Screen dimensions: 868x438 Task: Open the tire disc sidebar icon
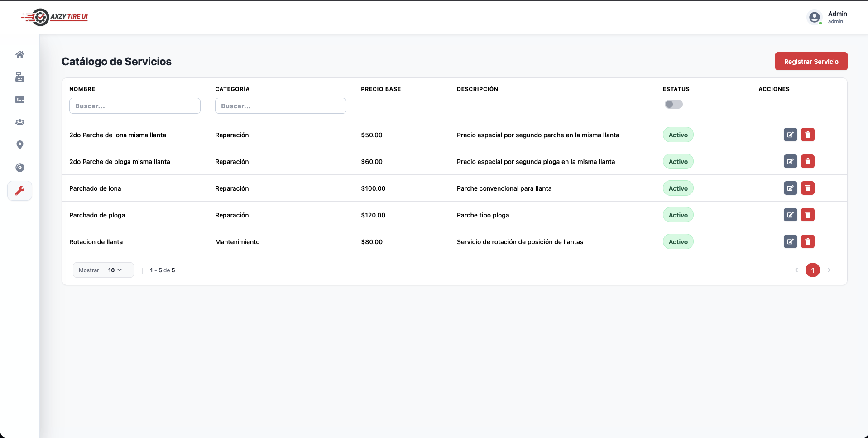pyautogui.click(x=20, y=168)
